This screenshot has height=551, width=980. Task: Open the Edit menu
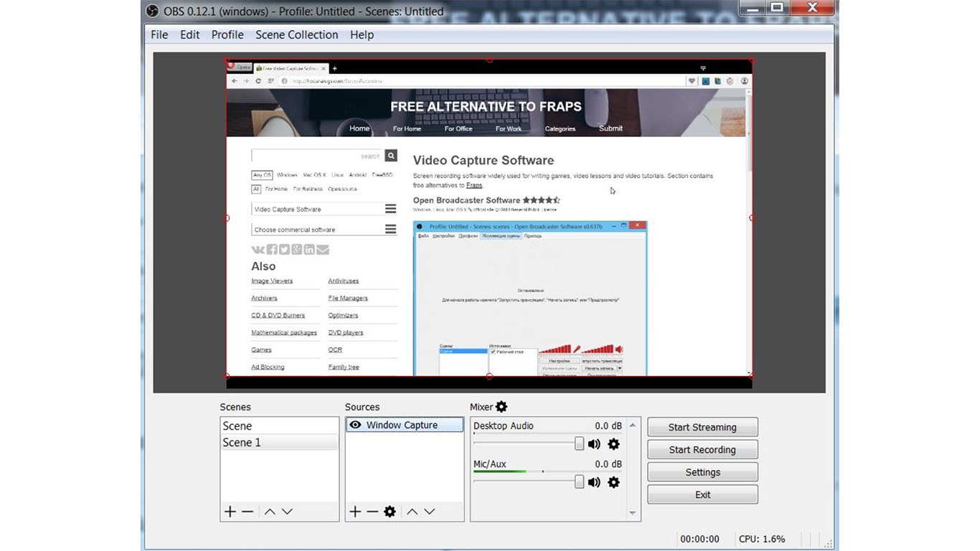(189, 34)
